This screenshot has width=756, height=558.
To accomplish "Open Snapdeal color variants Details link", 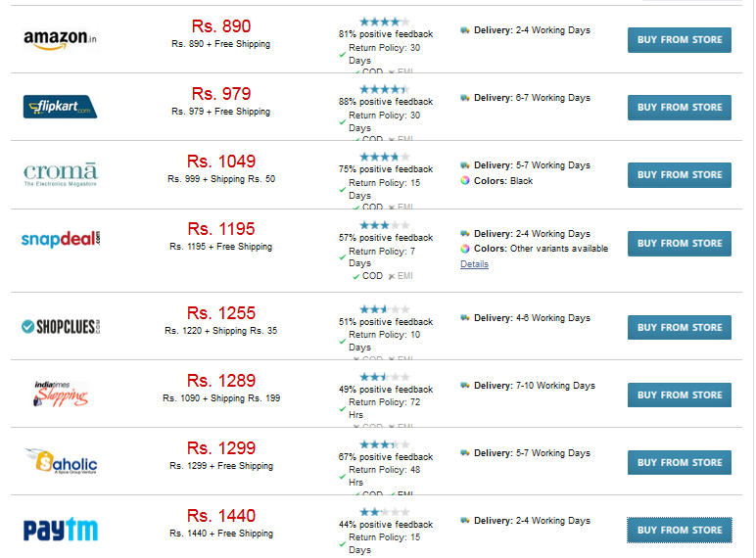I will coord(474,264).
